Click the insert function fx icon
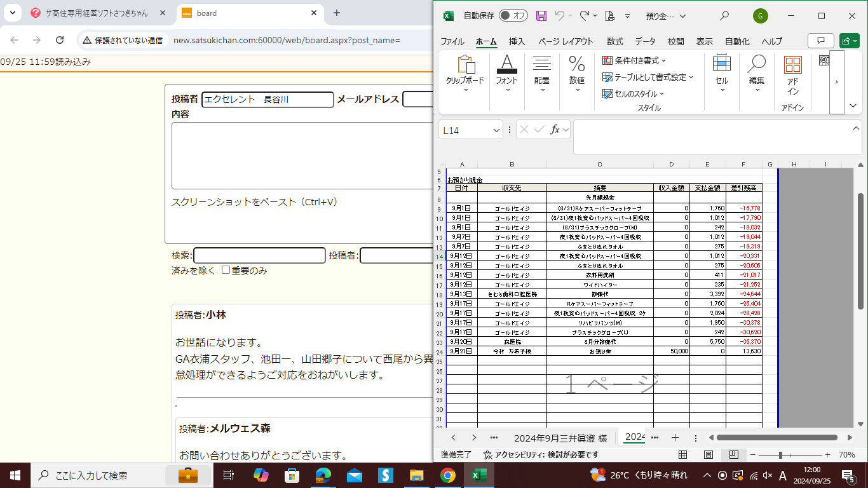 pyautogui.click(x=555, y=130)
